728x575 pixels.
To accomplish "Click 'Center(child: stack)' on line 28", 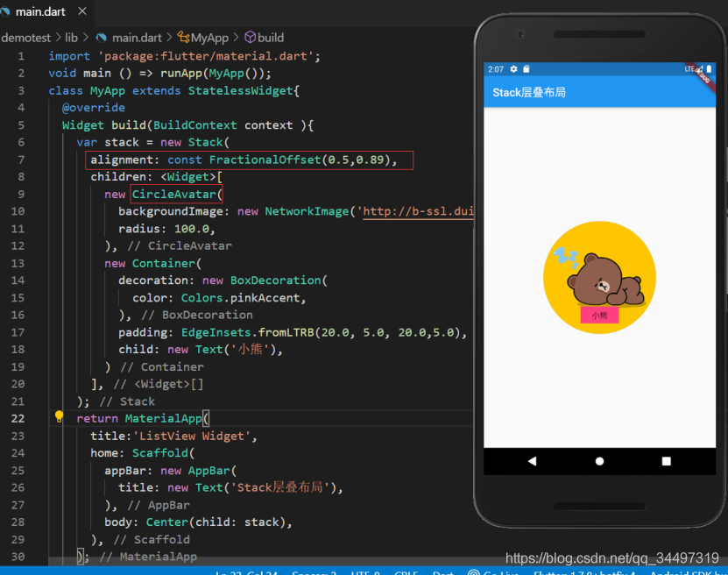I will (x=216, y=522).
